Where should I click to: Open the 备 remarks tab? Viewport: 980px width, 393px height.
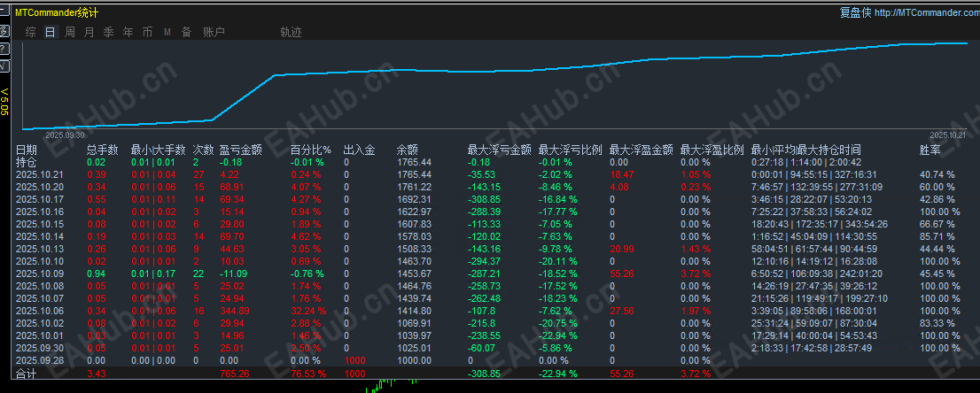(186, 33)
